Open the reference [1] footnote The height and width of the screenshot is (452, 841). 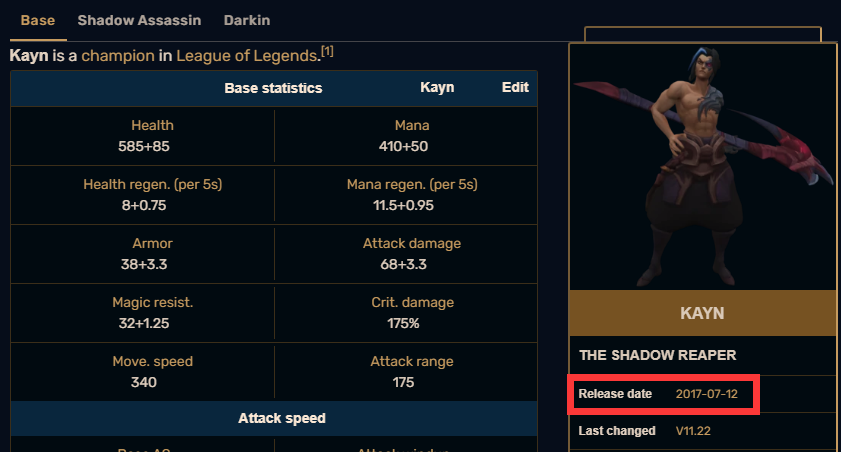(x=327, y=51)
